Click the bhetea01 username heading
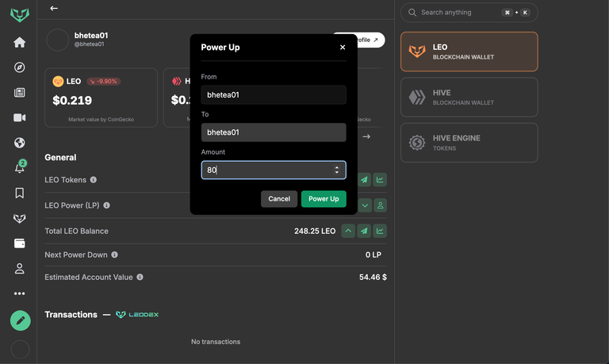Screen dimensions: 609x364 pyautogui.click(x=91, y=36)
